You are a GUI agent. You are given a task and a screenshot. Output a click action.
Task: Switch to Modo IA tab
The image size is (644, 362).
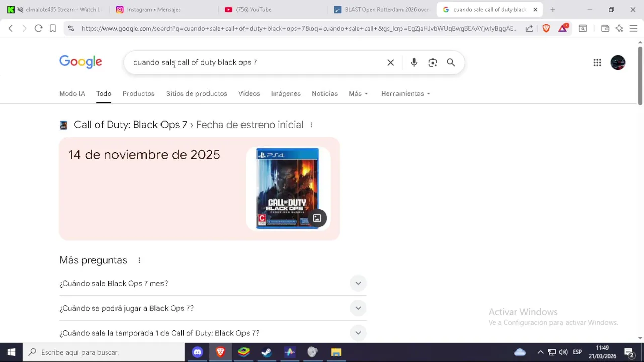tap(72, 93)
